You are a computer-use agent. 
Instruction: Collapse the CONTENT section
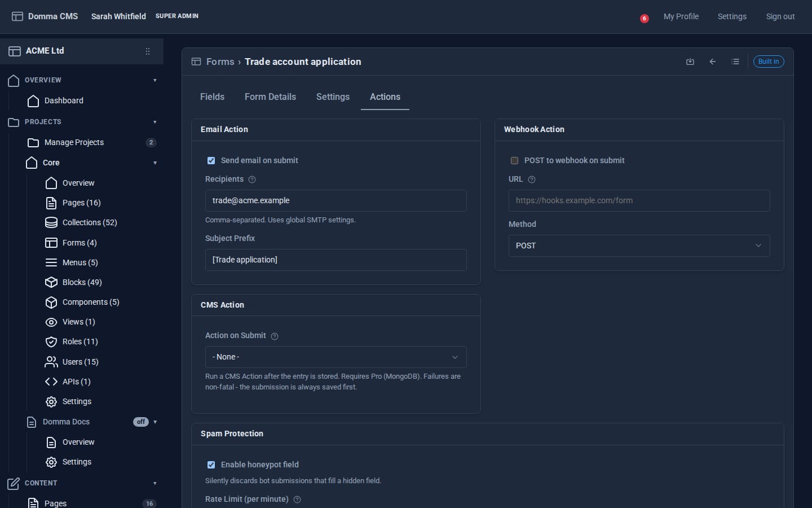tap(155, 483)
